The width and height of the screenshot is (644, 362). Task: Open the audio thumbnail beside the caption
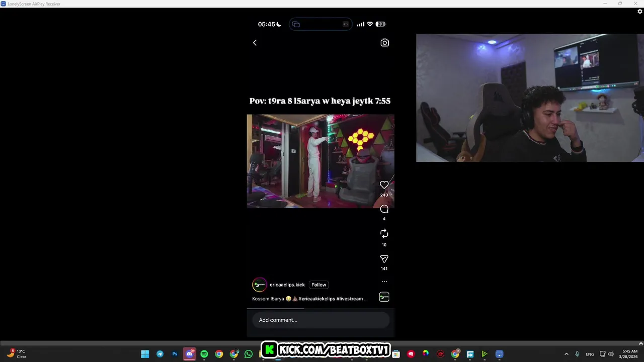click(384, 297)
